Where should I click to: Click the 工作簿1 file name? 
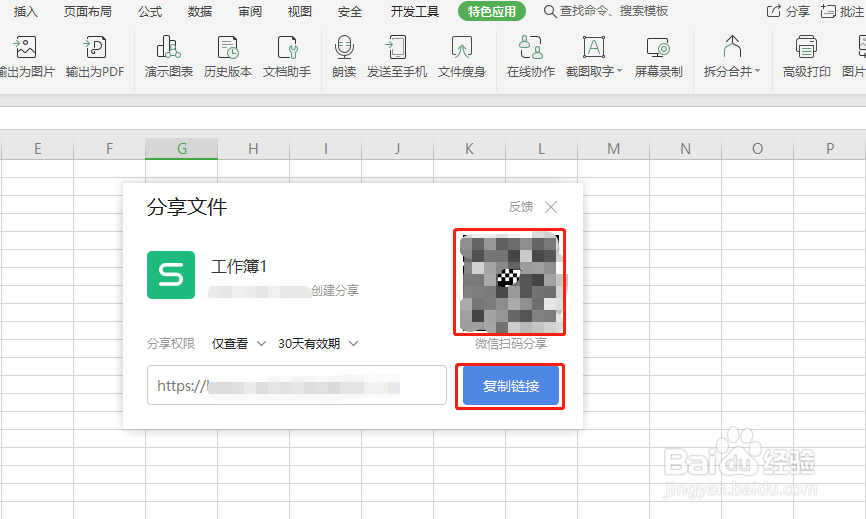pos(239,267)
